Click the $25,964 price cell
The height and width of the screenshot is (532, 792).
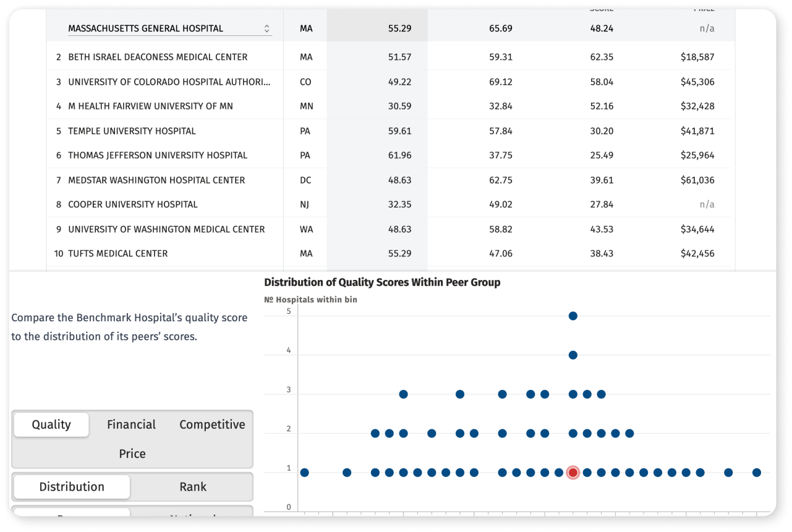[x=697, y=156]
